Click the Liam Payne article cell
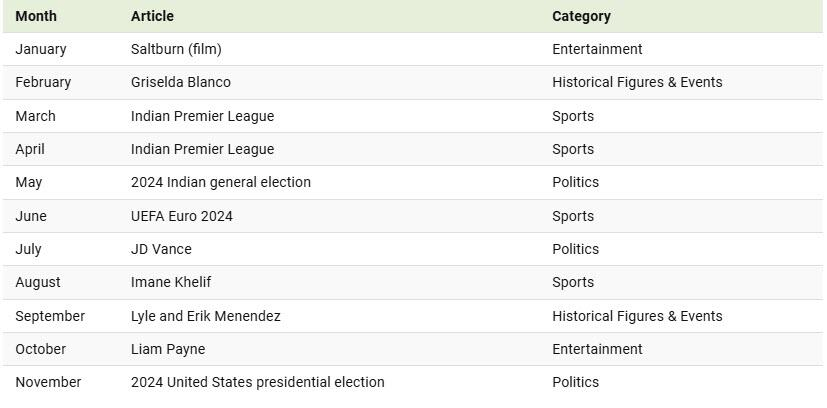827x408 pixels. [x=167, y=349]
